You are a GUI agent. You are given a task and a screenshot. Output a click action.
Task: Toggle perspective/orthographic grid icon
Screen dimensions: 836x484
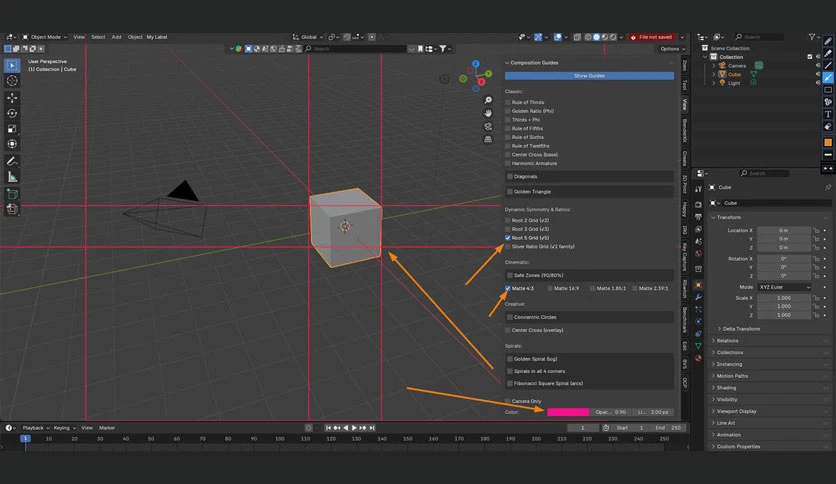(488, 139)
